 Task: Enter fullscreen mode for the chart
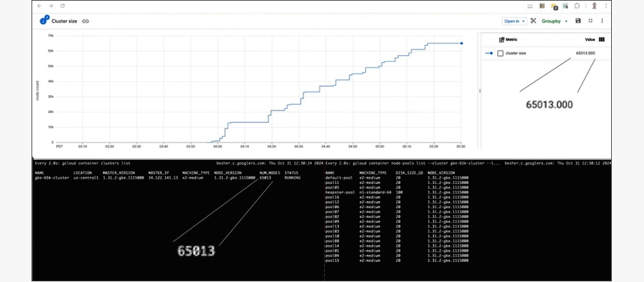point(590,21)
